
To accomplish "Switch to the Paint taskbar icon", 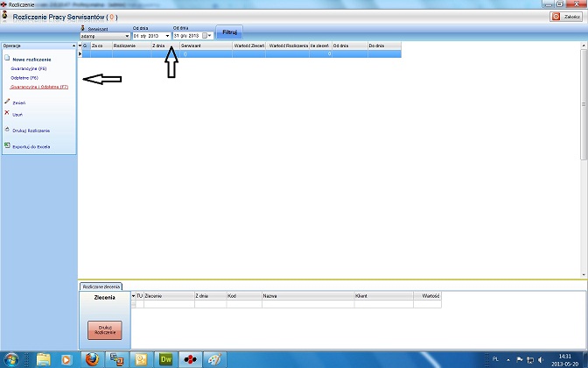I will click(x=215, y=360).
